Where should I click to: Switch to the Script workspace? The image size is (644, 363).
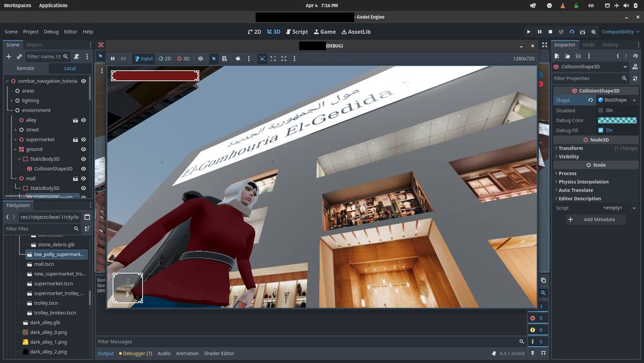click(x=297, y=32)
